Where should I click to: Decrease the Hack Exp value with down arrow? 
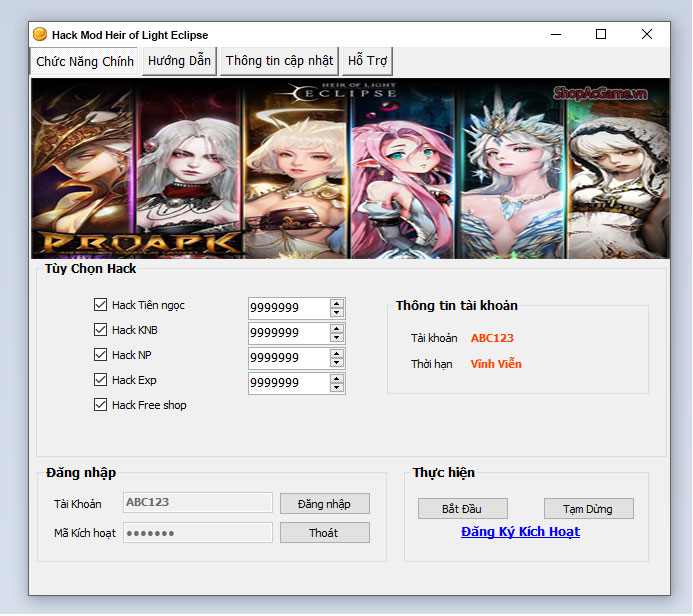tap(337, 388)
